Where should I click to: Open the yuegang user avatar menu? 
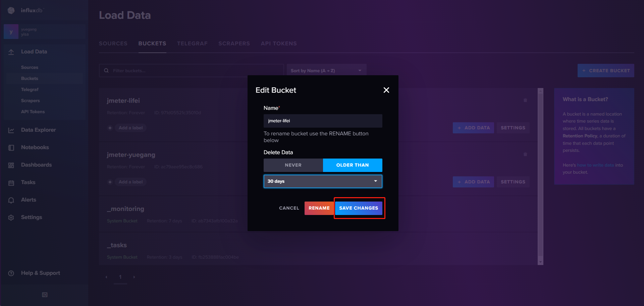pyautogui.click(x=11, y=32)
